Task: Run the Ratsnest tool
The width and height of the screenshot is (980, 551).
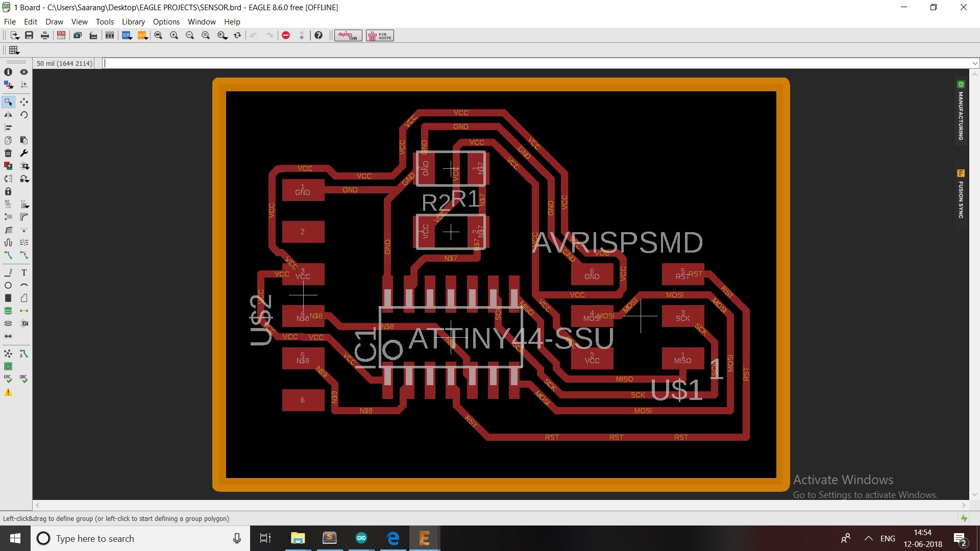Action: pos(8,354)
